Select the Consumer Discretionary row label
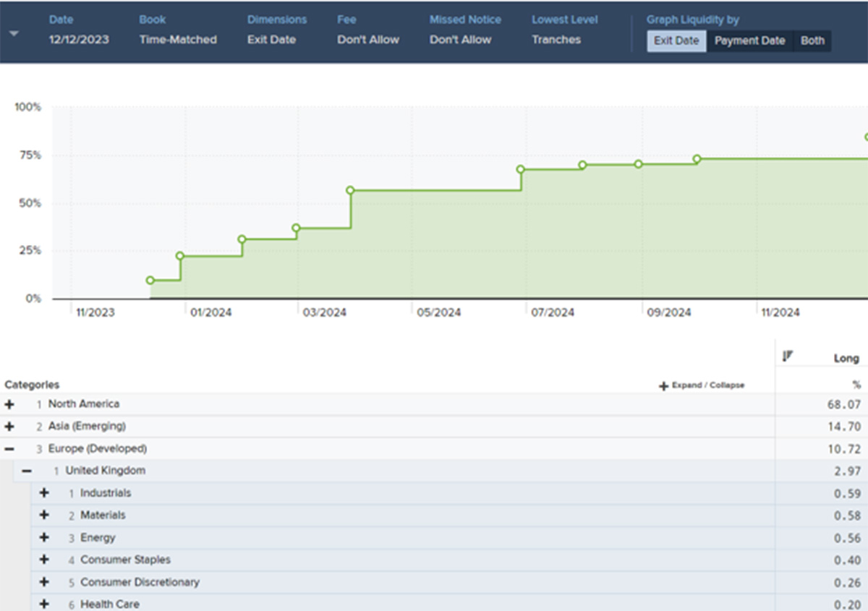 (140, 582)
